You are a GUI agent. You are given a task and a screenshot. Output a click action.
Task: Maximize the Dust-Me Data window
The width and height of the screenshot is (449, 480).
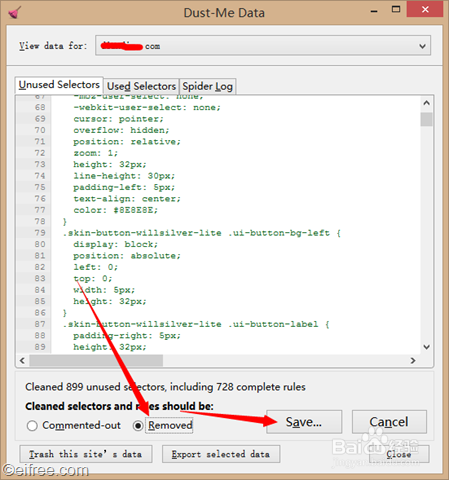click(x=396, y=9)
